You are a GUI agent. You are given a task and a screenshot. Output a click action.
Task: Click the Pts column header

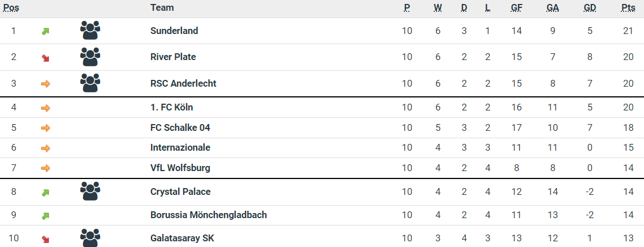tap(628, 8)
